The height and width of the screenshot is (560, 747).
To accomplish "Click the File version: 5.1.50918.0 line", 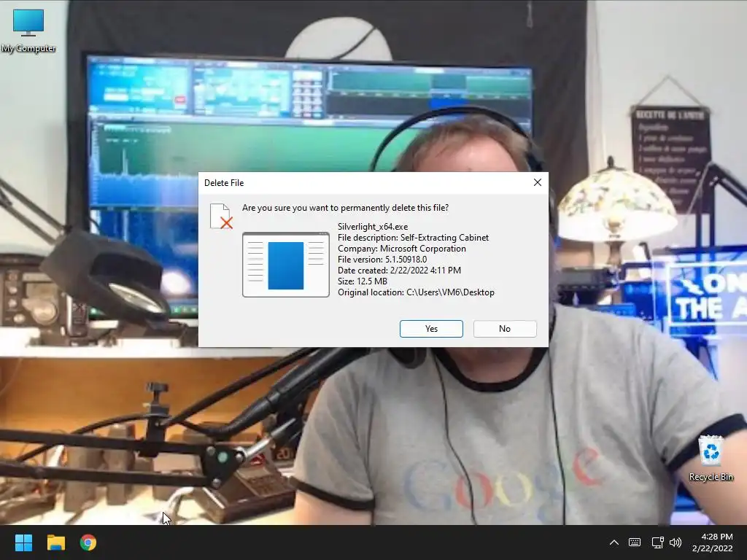I will (382, 260).
